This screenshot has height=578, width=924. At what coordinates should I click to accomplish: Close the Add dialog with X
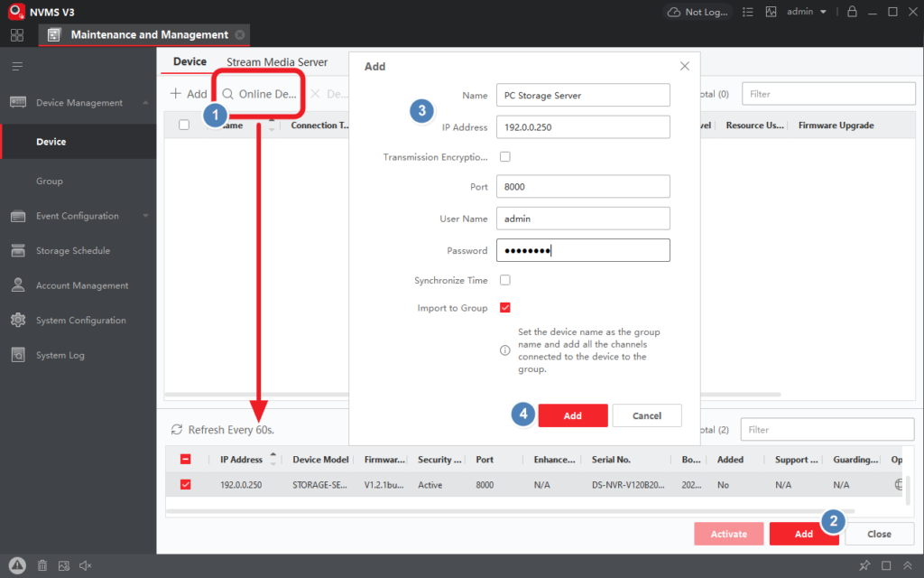point(685,66)
